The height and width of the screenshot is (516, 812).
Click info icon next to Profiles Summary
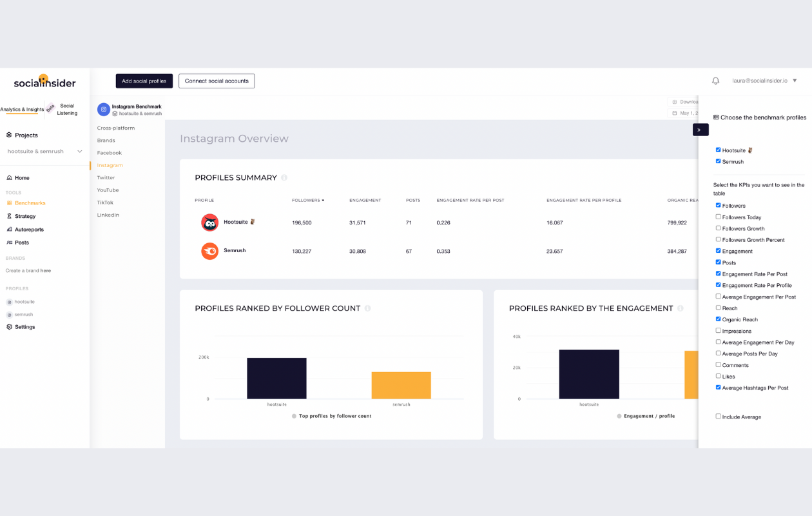point(284,177)
